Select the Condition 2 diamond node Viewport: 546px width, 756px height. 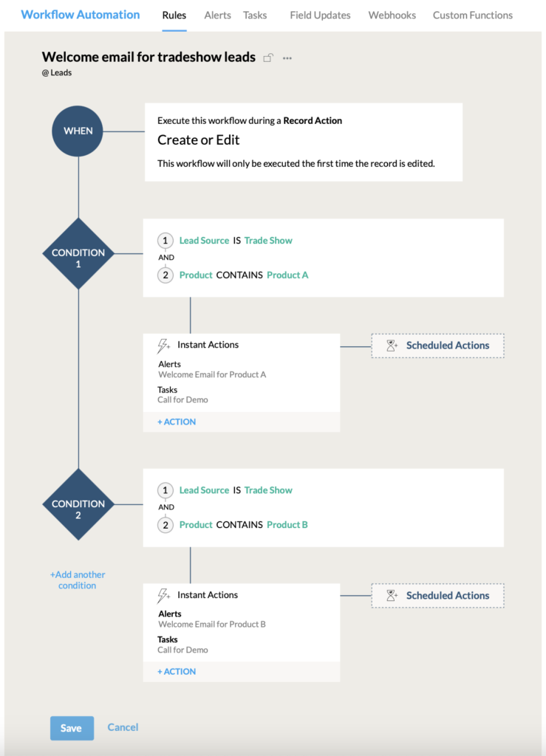pyautogui.click(x=78, y=504)
